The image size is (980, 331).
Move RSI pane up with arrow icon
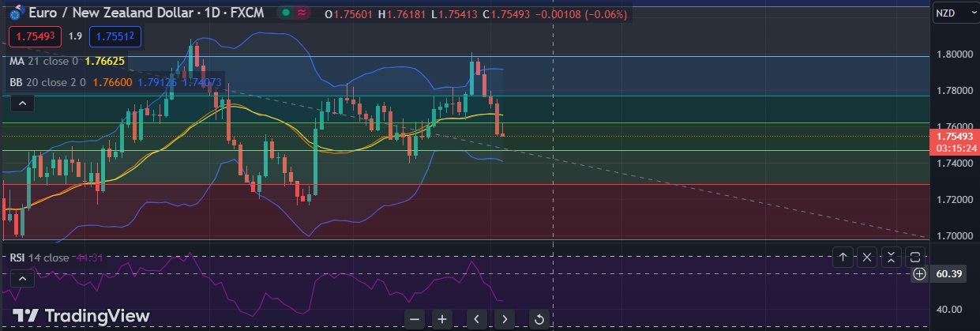(x=843, y=257)
